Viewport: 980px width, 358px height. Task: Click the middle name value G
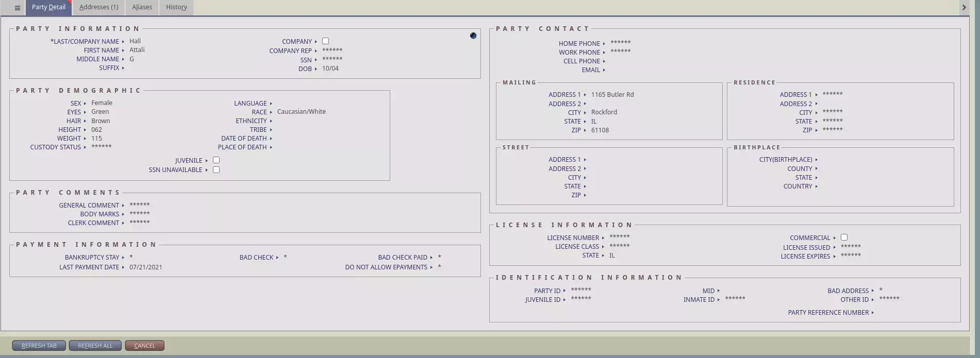click(132, 59)
